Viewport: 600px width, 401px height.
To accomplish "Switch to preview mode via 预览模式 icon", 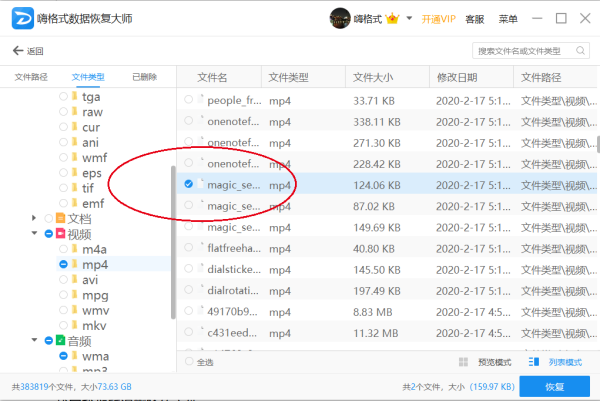I will click(463, 362).
